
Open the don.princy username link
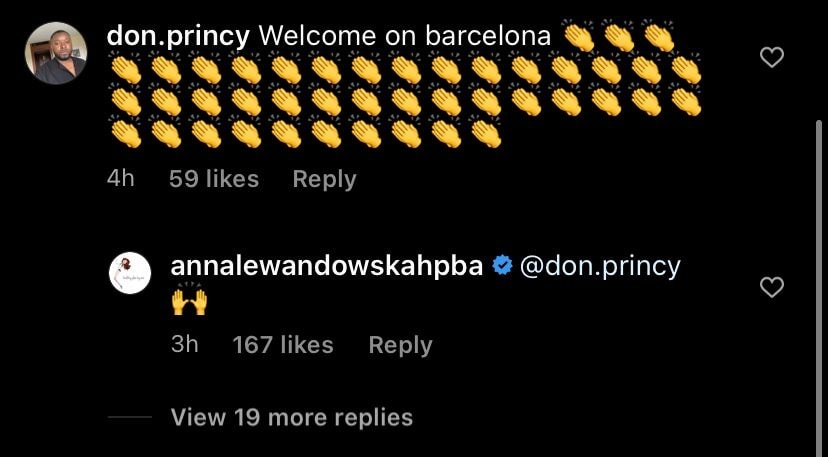[177, 35]
